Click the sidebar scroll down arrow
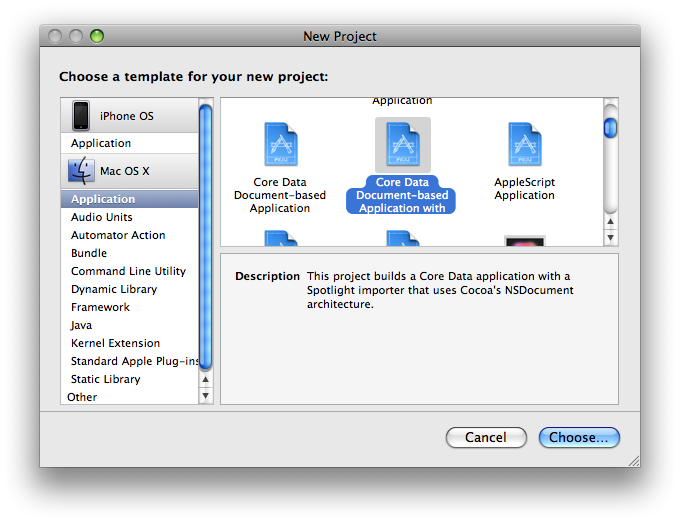Viewport: 680px width, 522px height. 206,395
